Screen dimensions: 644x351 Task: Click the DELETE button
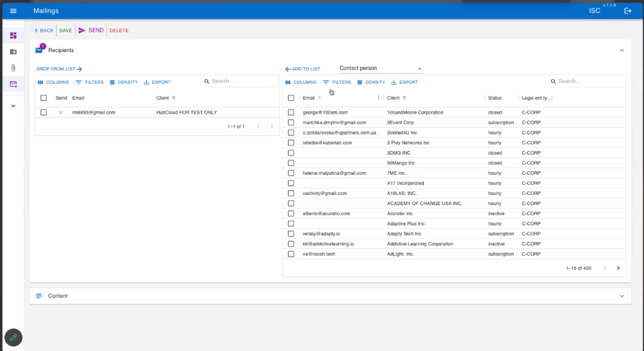[x=119, y=30]
